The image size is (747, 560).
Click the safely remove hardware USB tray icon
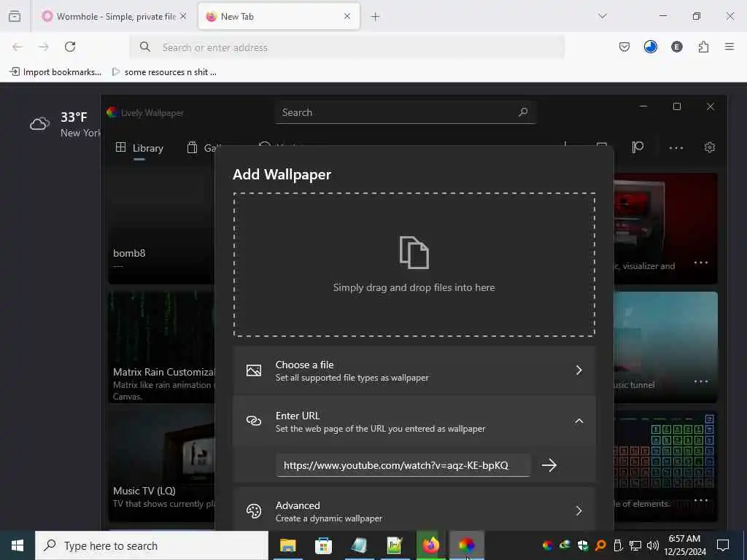tap(618, 545)
